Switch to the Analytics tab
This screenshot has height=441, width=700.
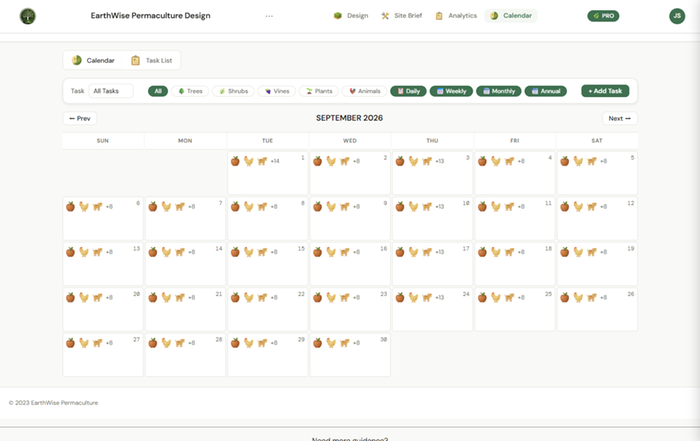456,16
